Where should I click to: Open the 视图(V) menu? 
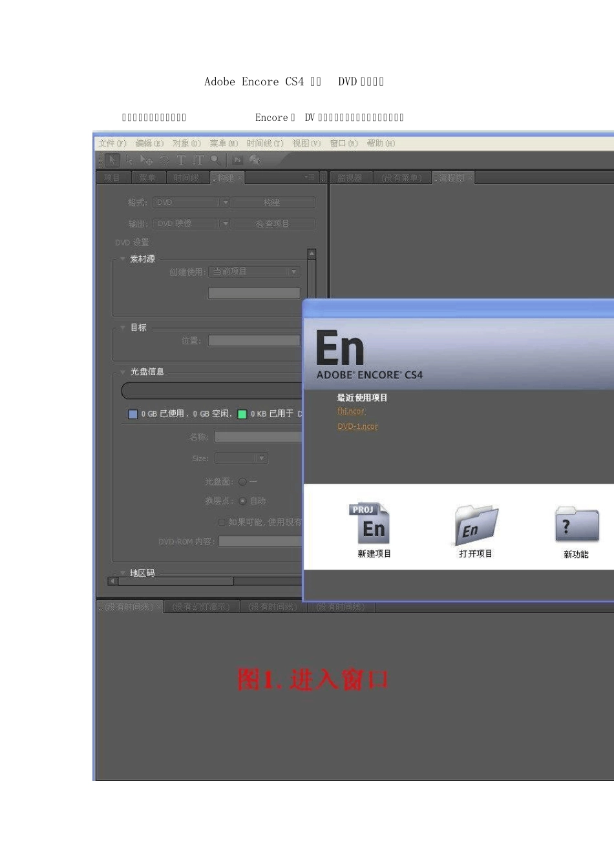tap(306, 143)
